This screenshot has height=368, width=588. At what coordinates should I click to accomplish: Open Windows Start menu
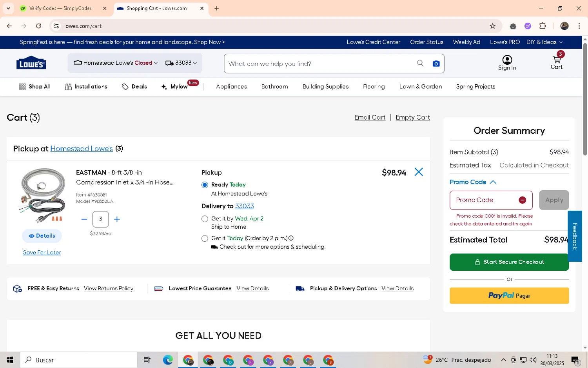click(10, 360)
